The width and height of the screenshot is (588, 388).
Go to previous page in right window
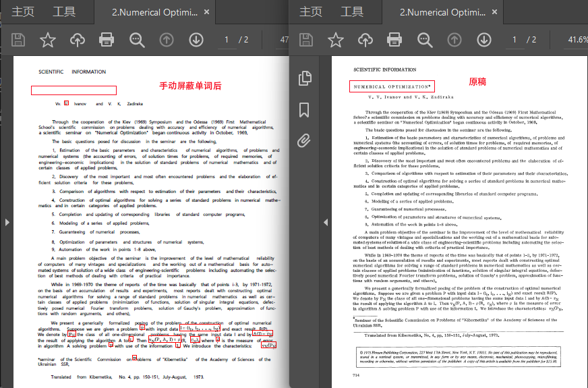pyautogui.click(x=454, y=40)
